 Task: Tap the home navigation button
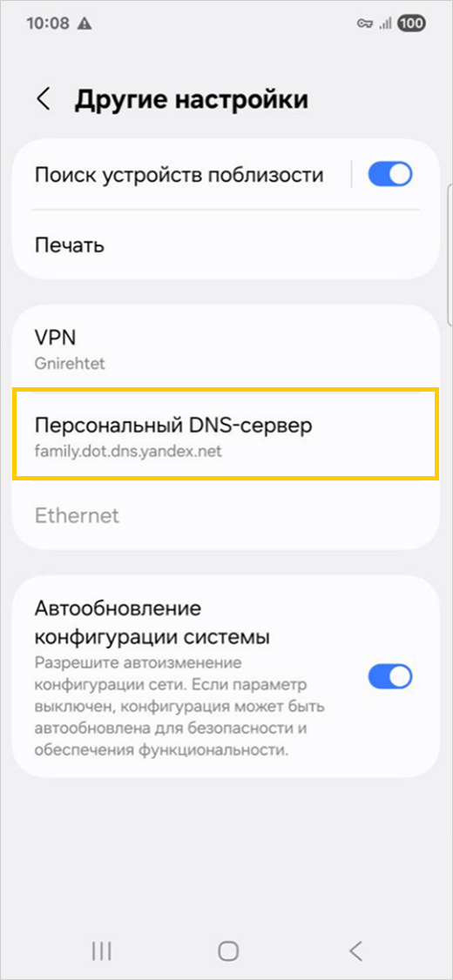(x=228, y=950)
